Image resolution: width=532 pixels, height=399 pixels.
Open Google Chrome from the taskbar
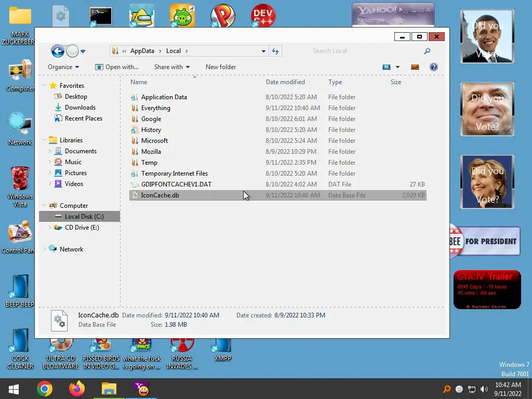(45, 389)
